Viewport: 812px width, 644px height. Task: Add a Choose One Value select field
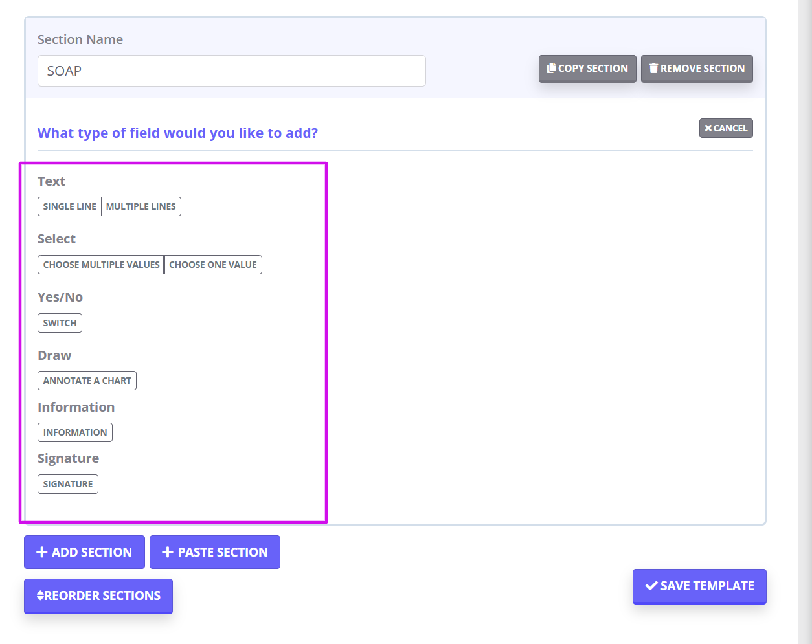(x=213, y=265)
